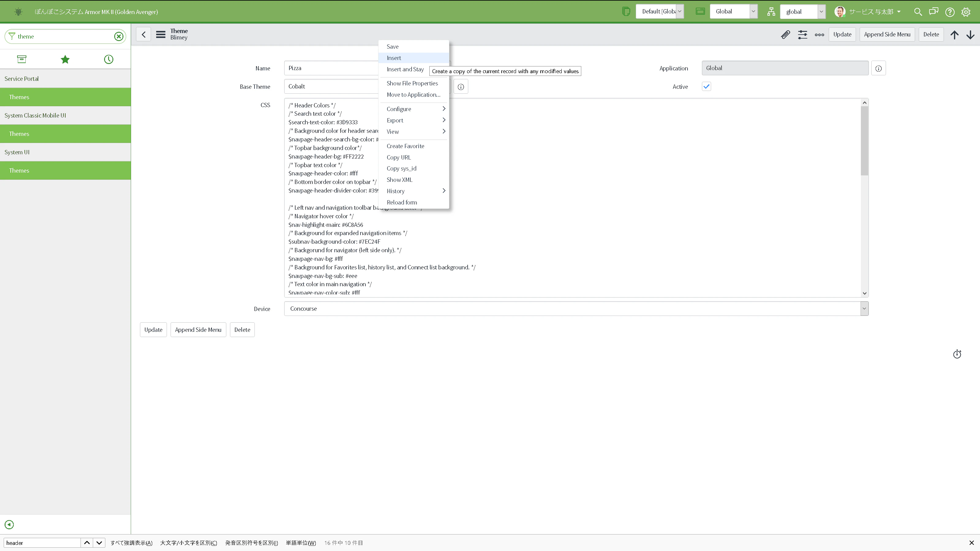
Task: Open the help icon
Action: point(950,12)
